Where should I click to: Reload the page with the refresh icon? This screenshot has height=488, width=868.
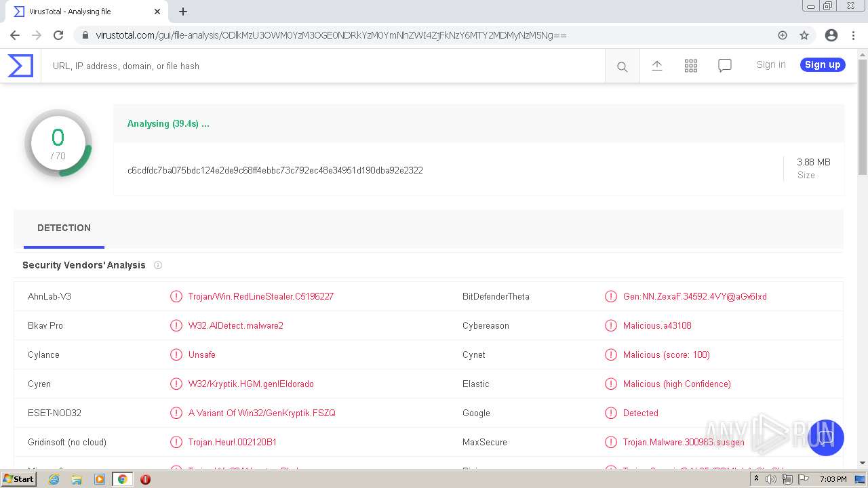click(58, 35)
